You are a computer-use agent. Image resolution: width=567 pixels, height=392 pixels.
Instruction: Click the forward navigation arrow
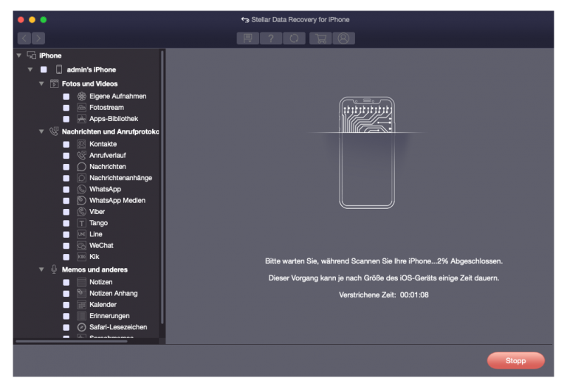coord(38,38)
